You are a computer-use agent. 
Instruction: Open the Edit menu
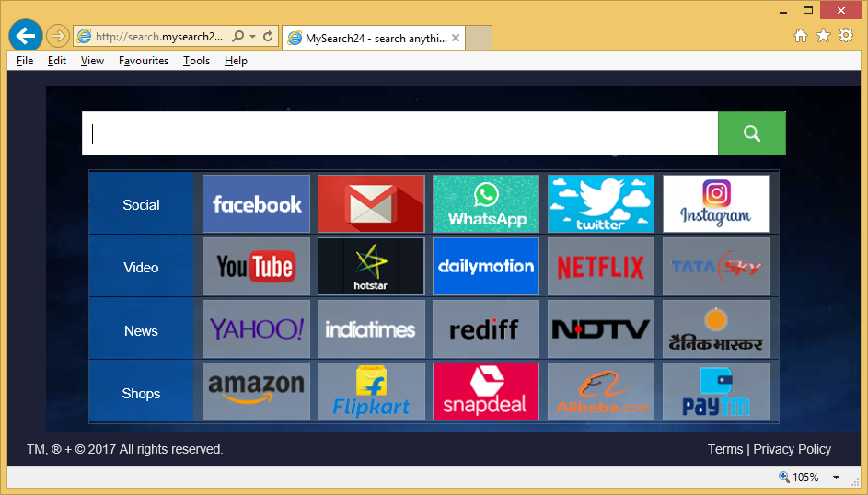point(57,61)
